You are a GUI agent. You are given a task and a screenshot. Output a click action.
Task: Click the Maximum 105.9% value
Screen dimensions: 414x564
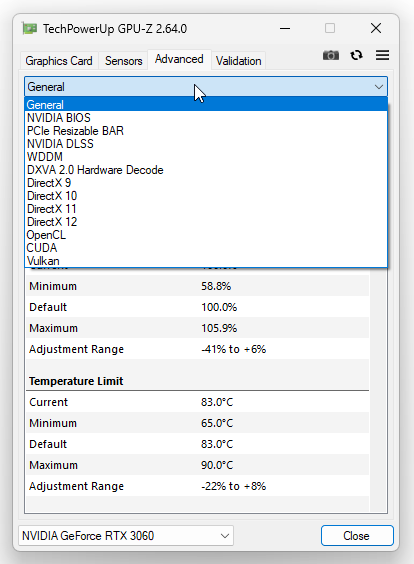[219, 328]
